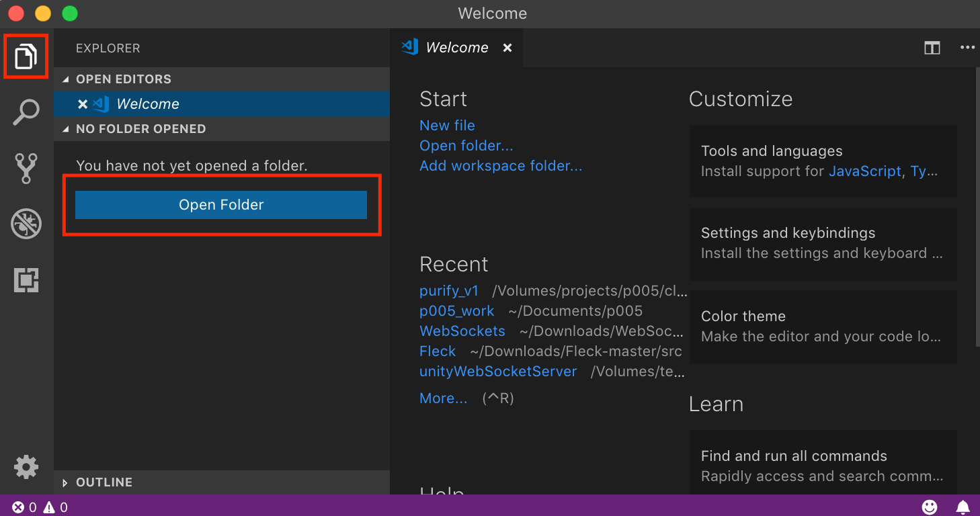980x516 pixels.
Task: Click the Open folder... link
Action: click(466, 146)
